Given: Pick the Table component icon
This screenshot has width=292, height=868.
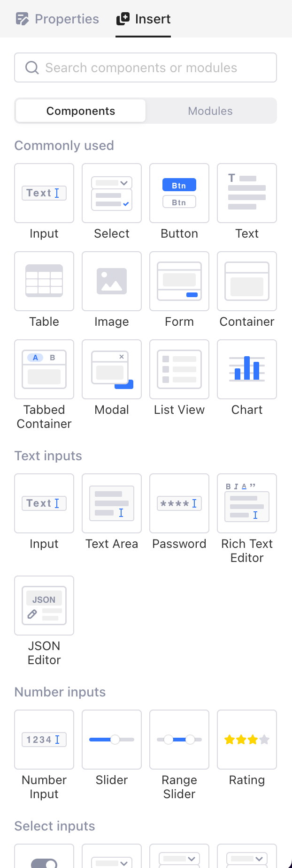Looking at the screenshot, I should click(44, 281).
